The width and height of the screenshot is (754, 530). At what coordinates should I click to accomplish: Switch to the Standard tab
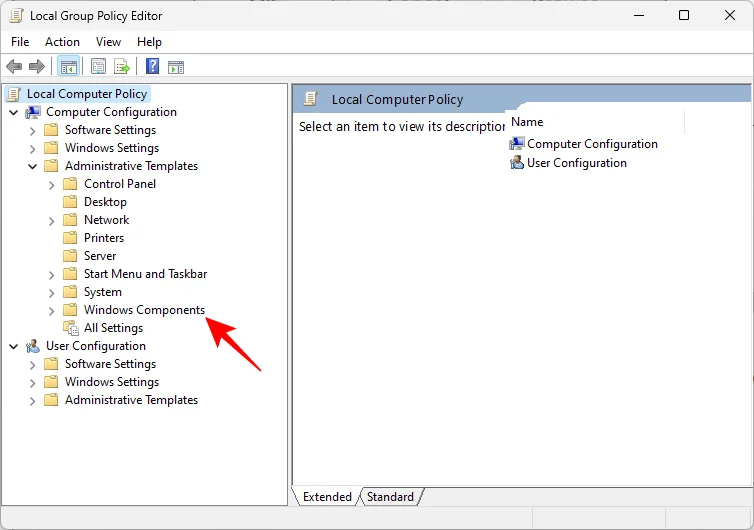390,497
